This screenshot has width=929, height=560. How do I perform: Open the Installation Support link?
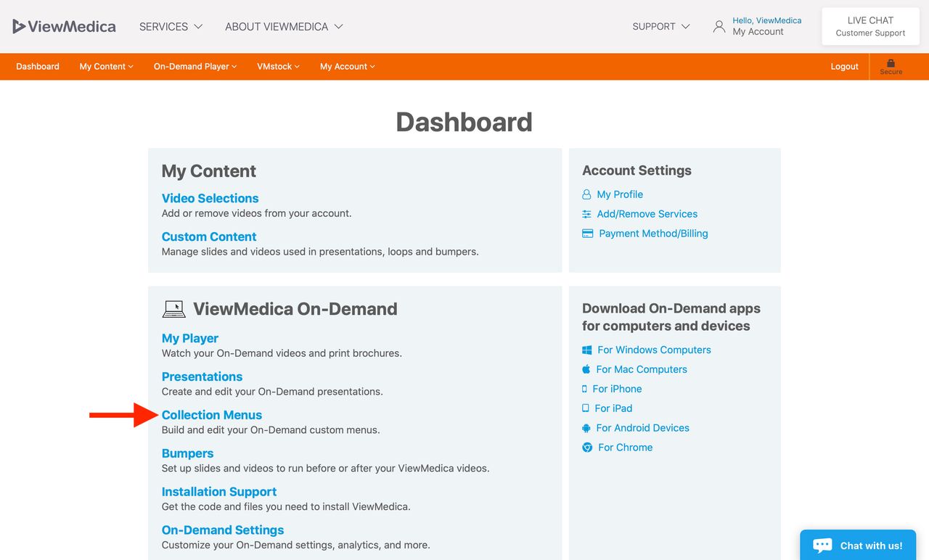219,492
